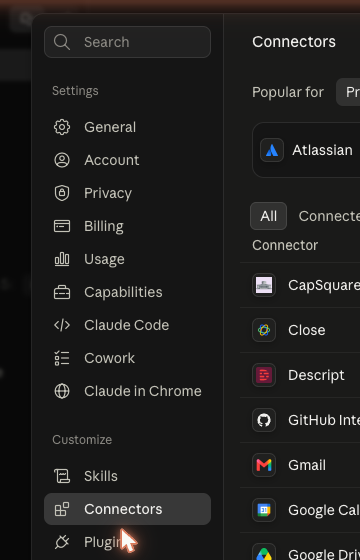
Task: Click the search magnifier icon
Action: tap(62, 42)
